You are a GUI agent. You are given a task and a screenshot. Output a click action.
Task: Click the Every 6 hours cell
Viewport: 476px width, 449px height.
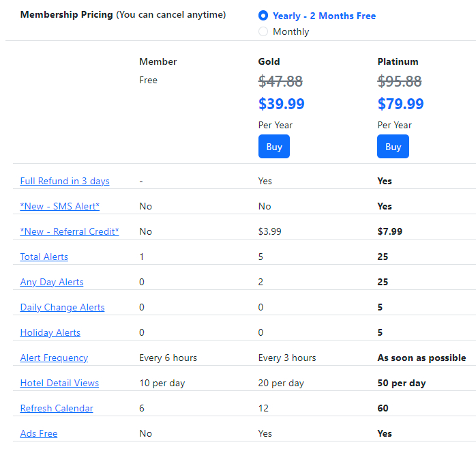[168, 358]
